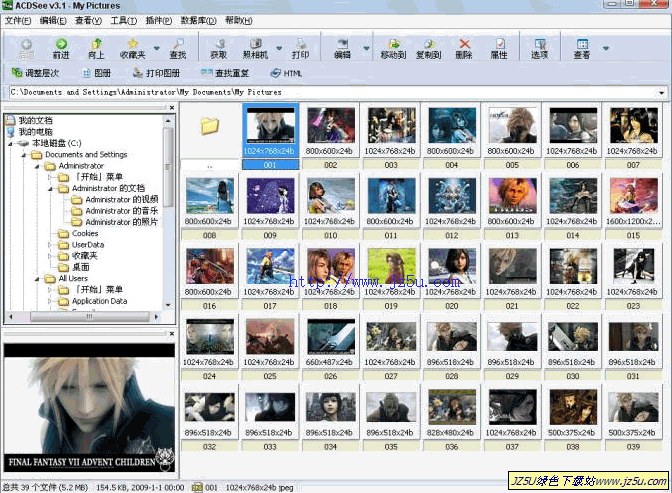Go Up one folder (向上) icon
The width and height of the screenshot is (672, 493).
[96, 48]
